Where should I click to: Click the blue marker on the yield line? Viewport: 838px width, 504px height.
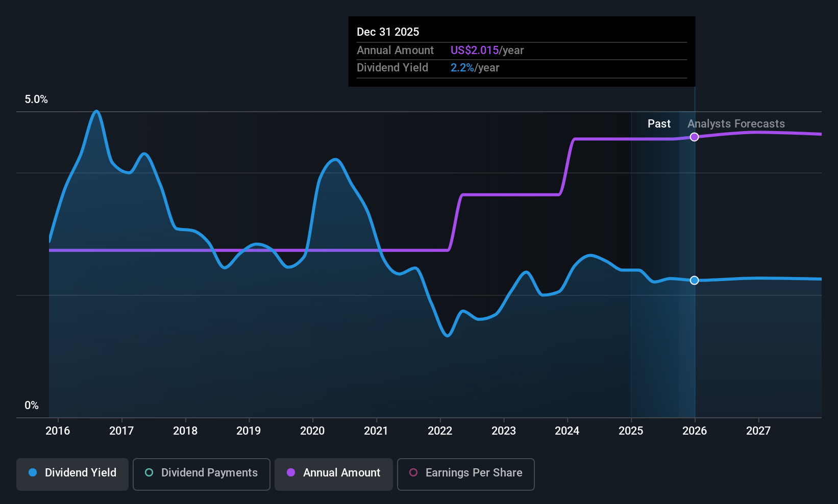pos(694,280)
